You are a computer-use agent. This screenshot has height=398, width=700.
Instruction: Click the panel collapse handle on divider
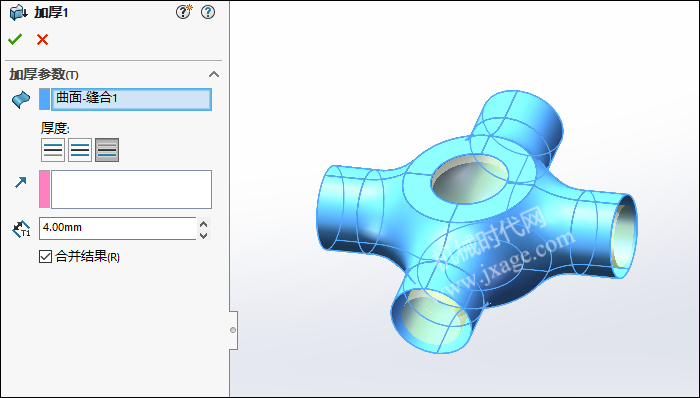(233, 330)
